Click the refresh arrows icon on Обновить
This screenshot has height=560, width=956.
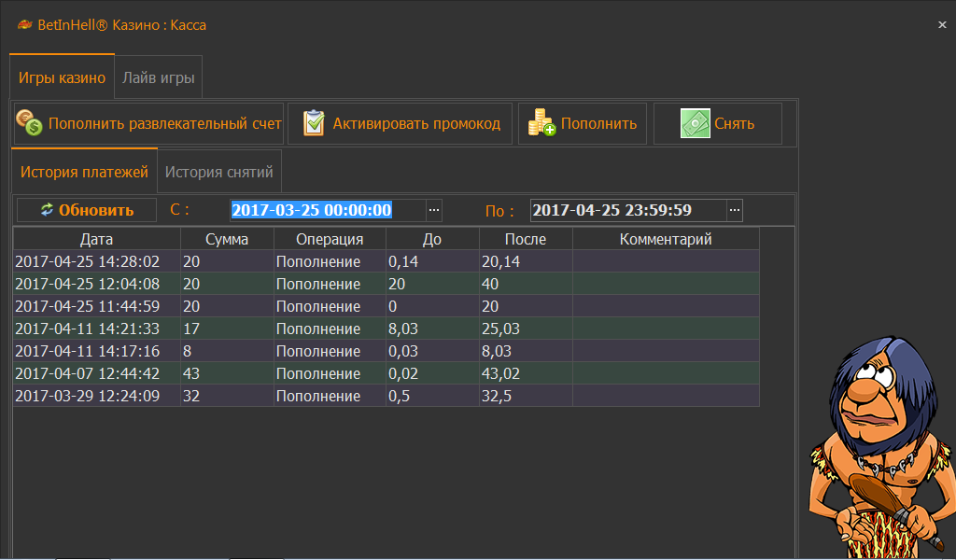click(x=47, y=210)
